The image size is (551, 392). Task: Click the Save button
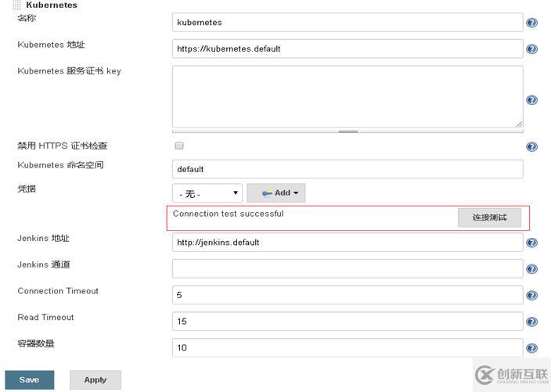pyautogui.click(x=30, y=379)
